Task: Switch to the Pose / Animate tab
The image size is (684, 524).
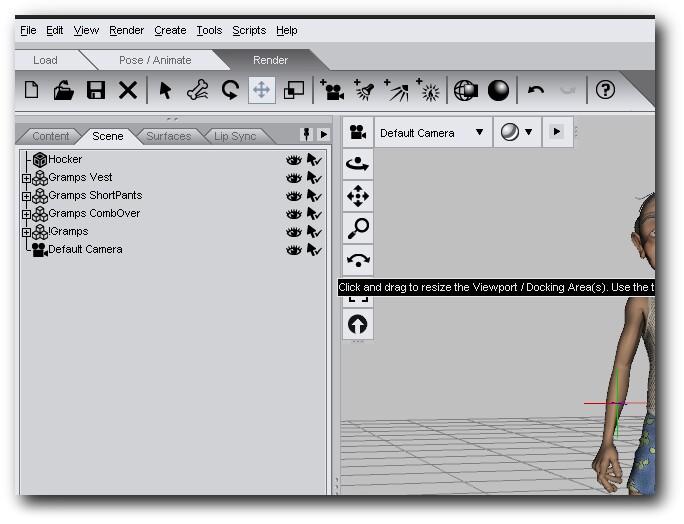Action: pos(155,60)
